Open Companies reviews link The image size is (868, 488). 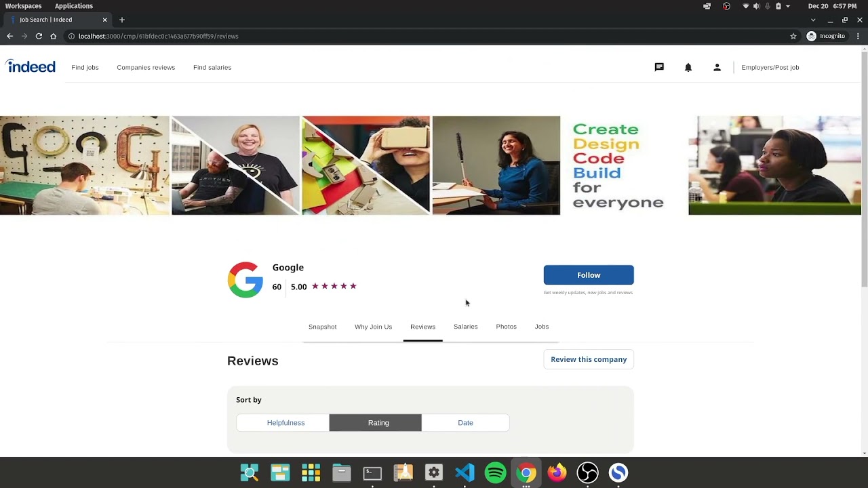click(x=146, y=68)
